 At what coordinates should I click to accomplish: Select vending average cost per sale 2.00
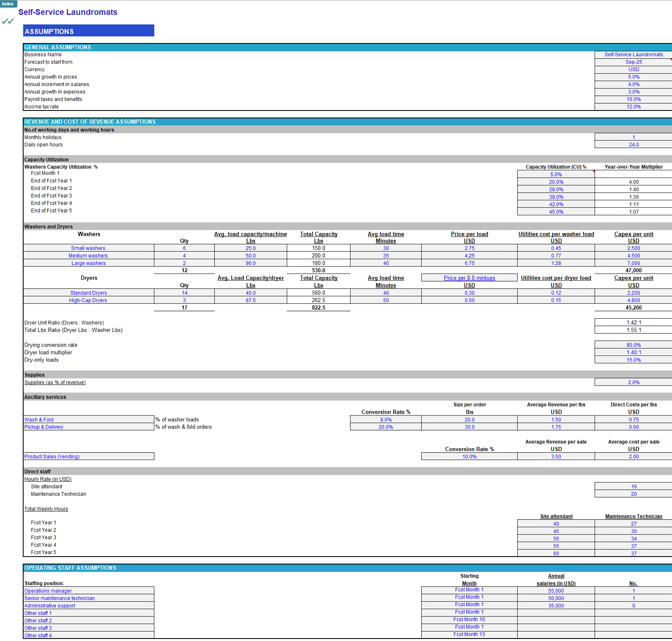point(633,456)
